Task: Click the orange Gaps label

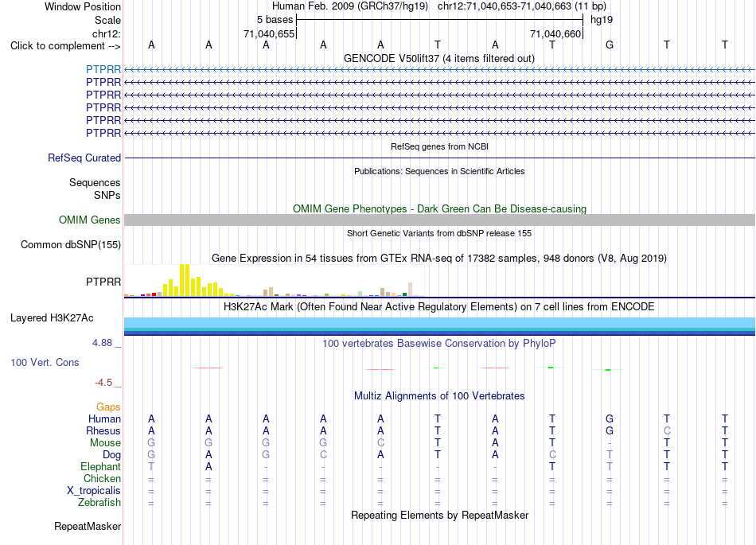Action: [108, 407]
